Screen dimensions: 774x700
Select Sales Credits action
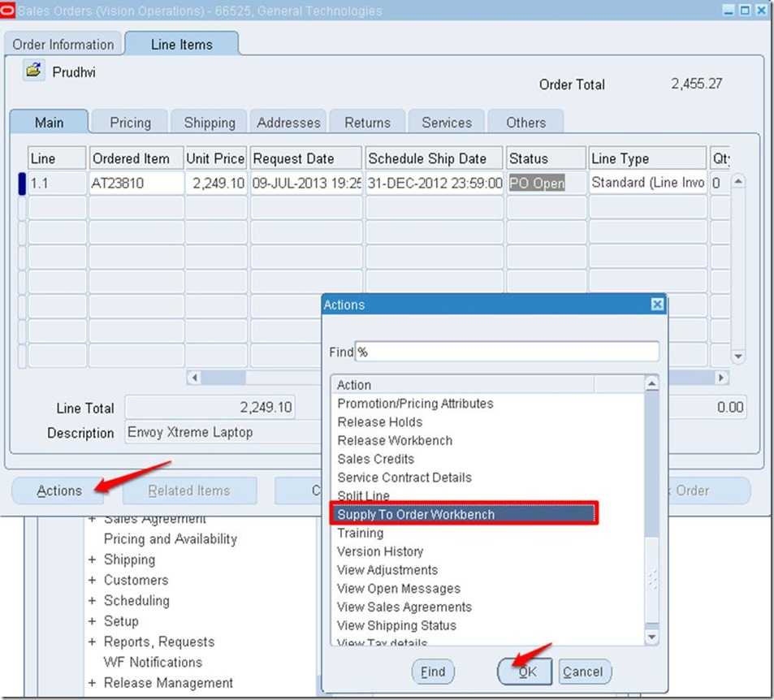click(x=376, y=459)
